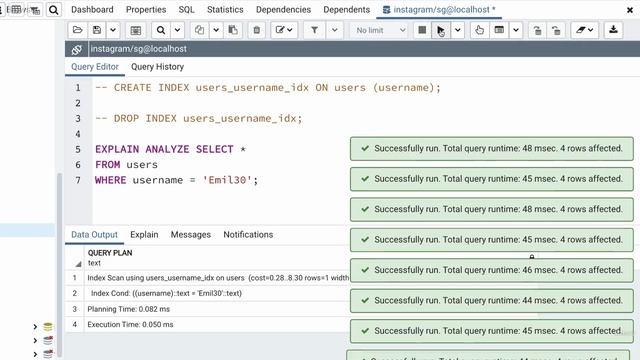Click the browser panel vertical scrollbar

[60, 265]
